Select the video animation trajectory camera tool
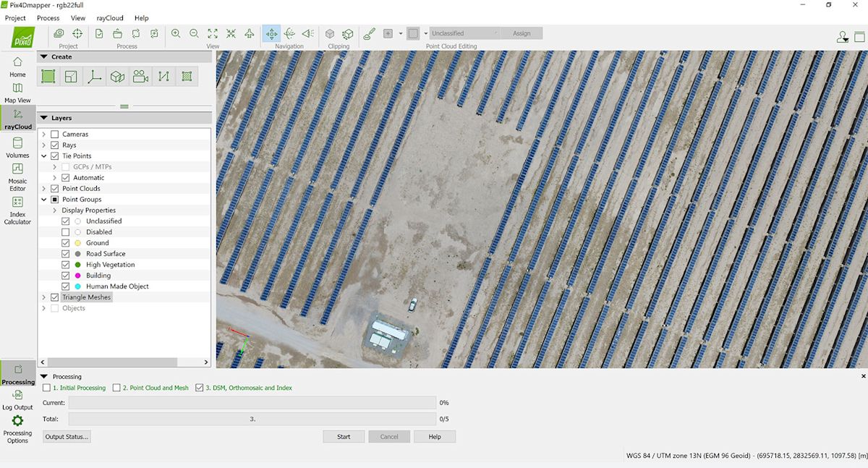 140,76
